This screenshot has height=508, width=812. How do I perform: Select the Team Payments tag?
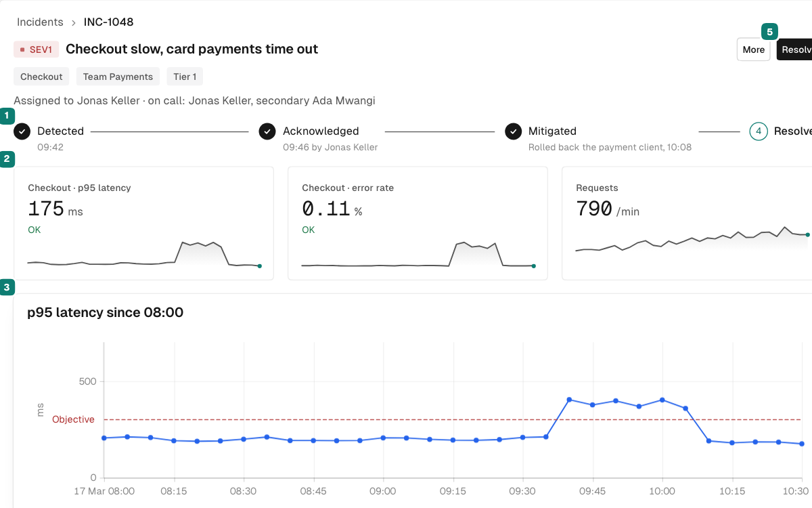(118, 77)
